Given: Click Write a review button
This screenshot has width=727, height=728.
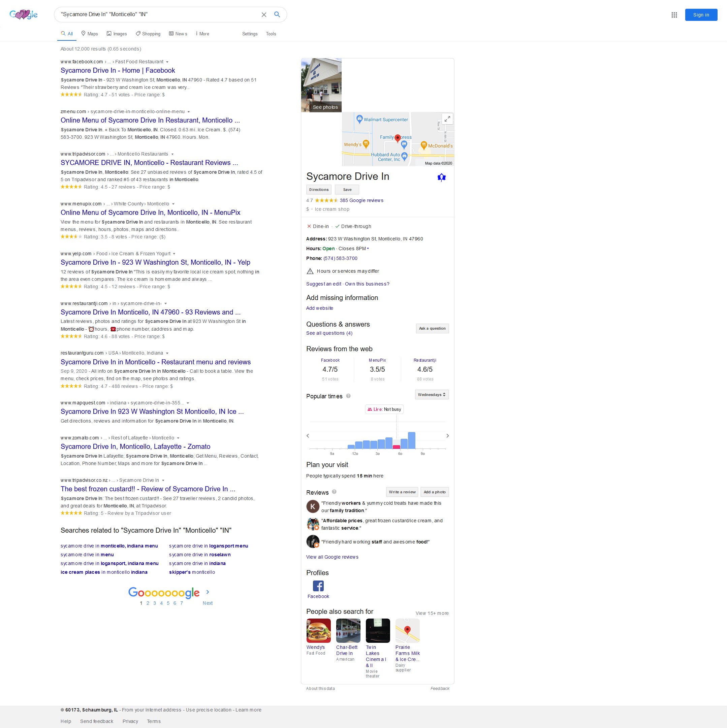Looking at the screenshot, I should pos(402,492).
